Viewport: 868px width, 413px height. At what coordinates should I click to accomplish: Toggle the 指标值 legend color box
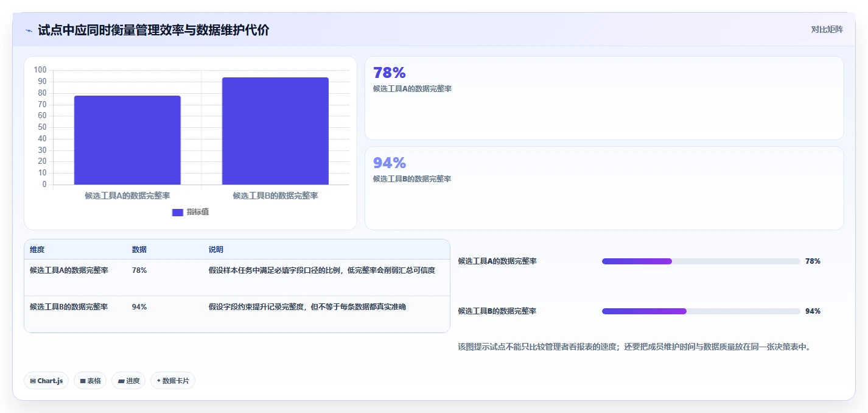pyautogui.click(x=178, y=212)
